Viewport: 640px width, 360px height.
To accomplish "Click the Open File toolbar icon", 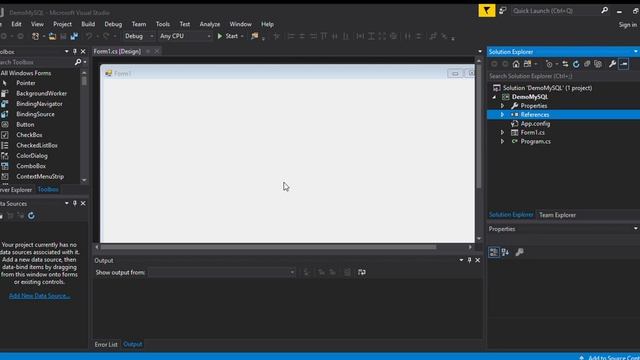I will pos(52,36).
